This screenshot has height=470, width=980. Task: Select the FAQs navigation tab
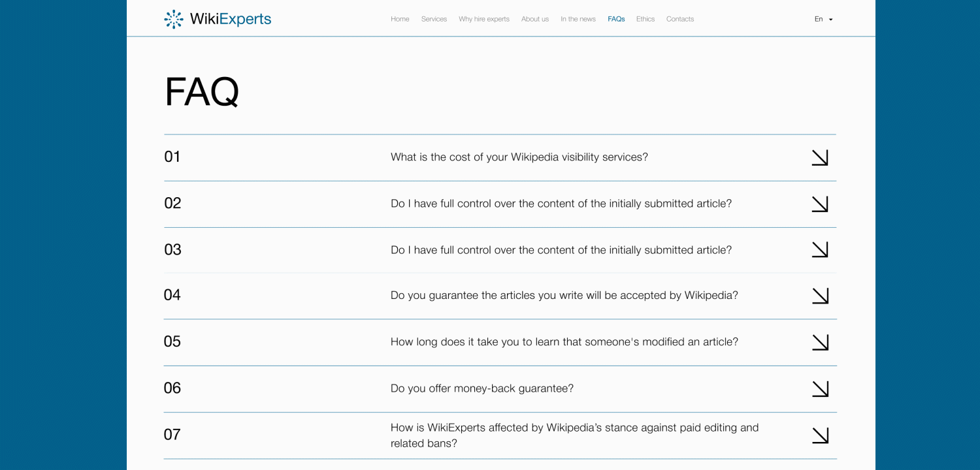[x=616, y=20]
